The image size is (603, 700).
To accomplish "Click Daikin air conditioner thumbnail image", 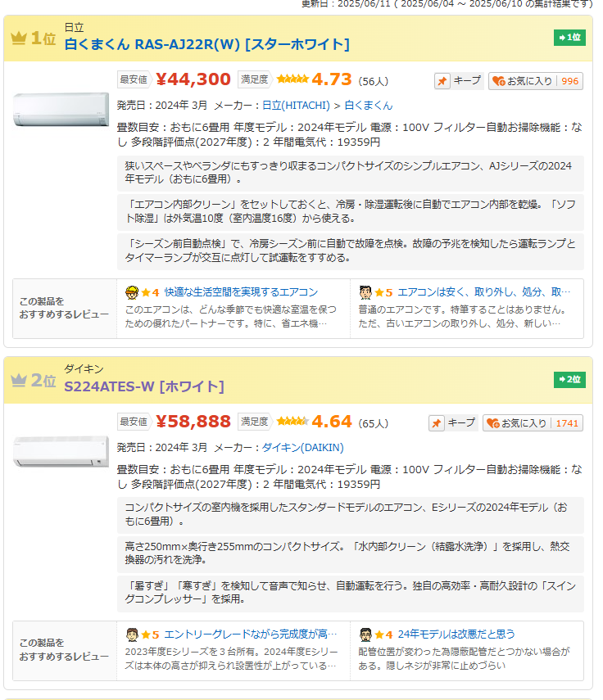I will pyautogui.click(x=61, y=451).
